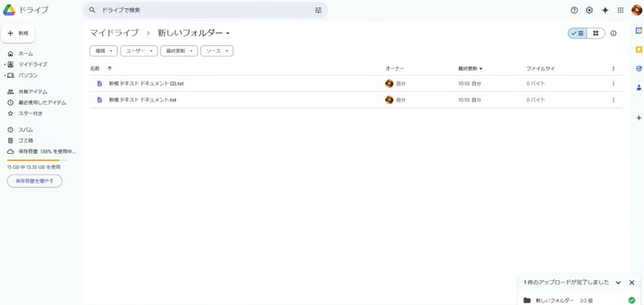Click the オーナー column header
This screenshot has height=305, width=644.
tap(394, 68)
